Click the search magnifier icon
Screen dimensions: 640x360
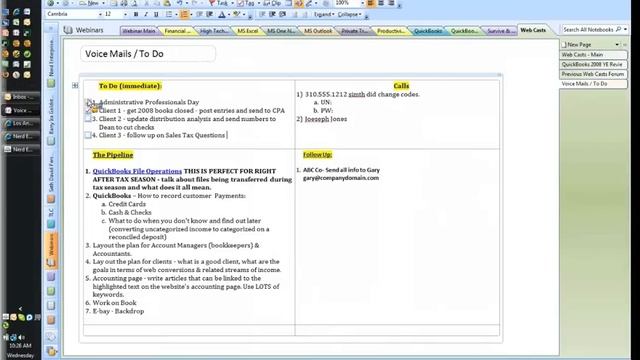[x=618, y=29]
